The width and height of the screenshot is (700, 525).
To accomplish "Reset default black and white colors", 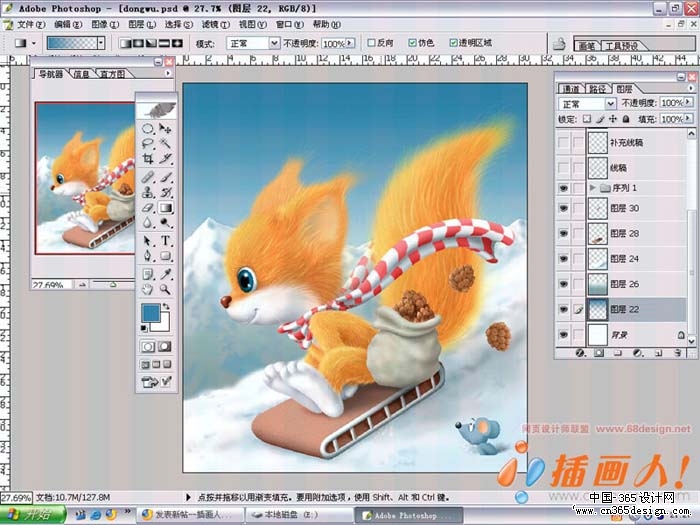I will tap(144, 329).
